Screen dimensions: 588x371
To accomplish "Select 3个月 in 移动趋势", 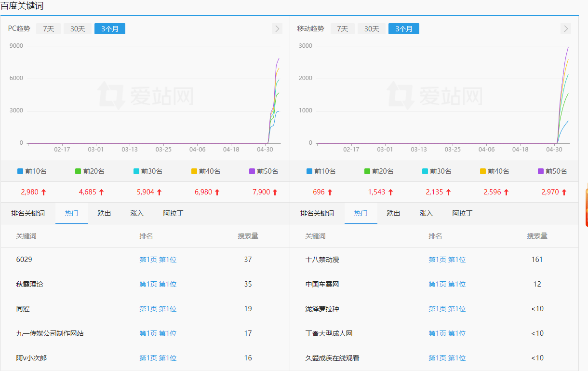I will (404, 28).
